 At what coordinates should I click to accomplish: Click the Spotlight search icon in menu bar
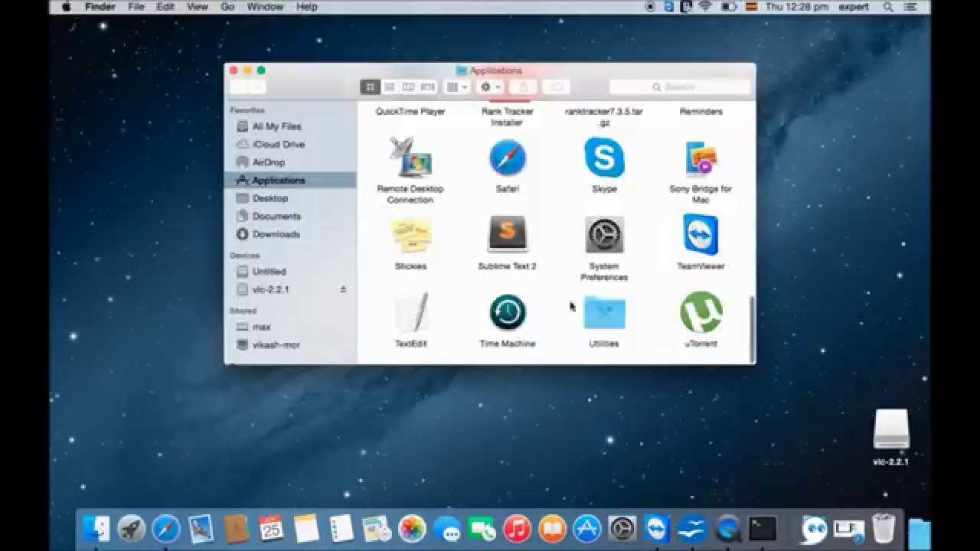pyautogui.click(x=888, y=7)
